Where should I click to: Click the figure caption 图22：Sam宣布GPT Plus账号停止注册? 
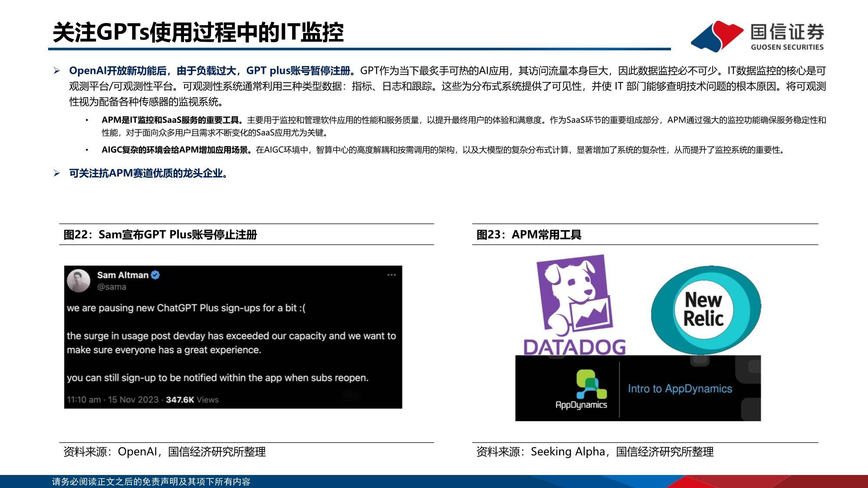point(160,235)
